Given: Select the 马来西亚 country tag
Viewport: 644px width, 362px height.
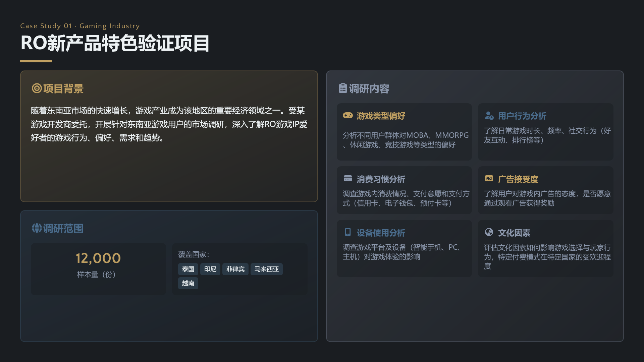Looking at the screenshot, I should point(267,269).
